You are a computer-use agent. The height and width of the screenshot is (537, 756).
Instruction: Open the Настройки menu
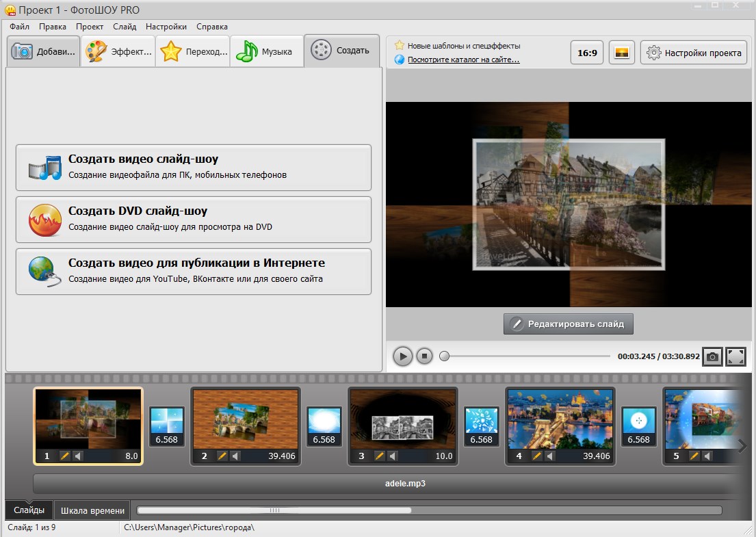pos(166,27)
